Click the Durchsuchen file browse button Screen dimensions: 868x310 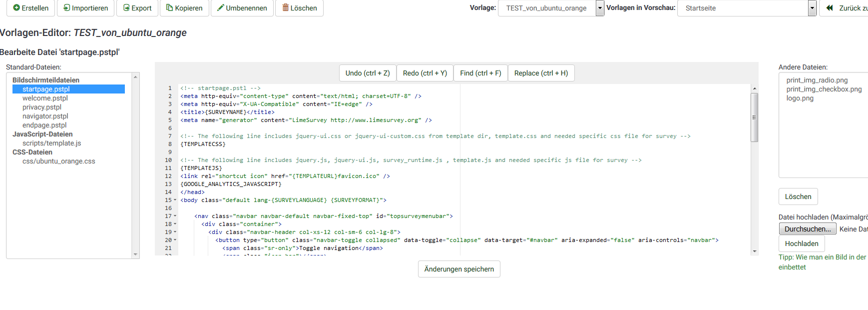point(807,229)
